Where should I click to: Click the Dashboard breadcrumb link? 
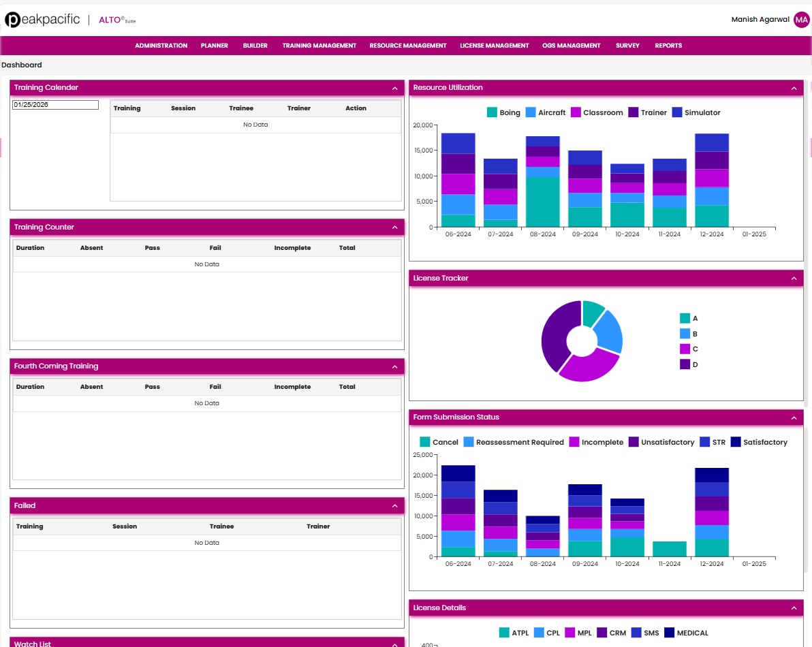click(22, 65)
